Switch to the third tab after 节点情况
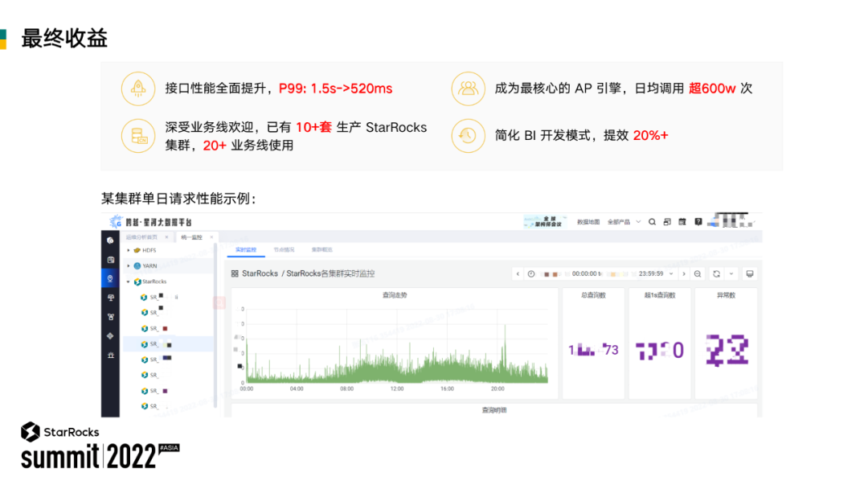 (321, 250)
